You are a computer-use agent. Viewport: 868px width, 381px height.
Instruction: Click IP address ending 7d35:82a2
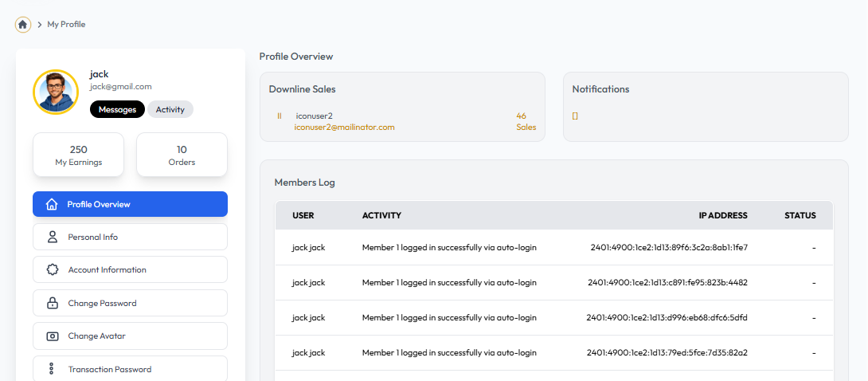667,353
